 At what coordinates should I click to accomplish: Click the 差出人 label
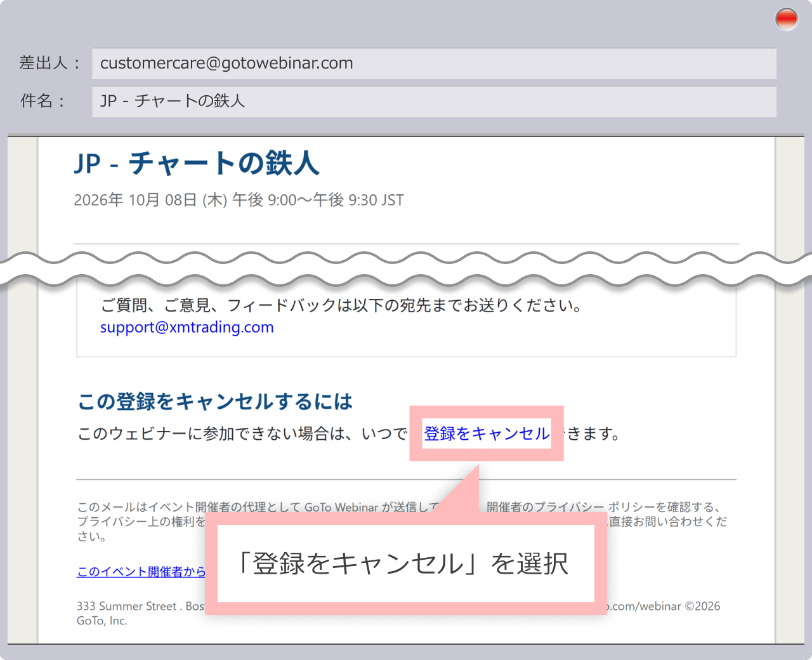50,63
